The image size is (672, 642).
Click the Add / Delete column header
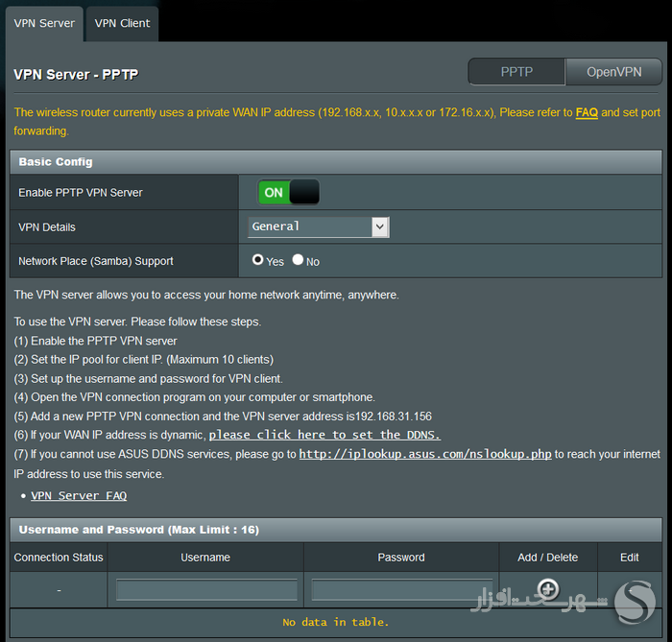[x=548, y=558]
